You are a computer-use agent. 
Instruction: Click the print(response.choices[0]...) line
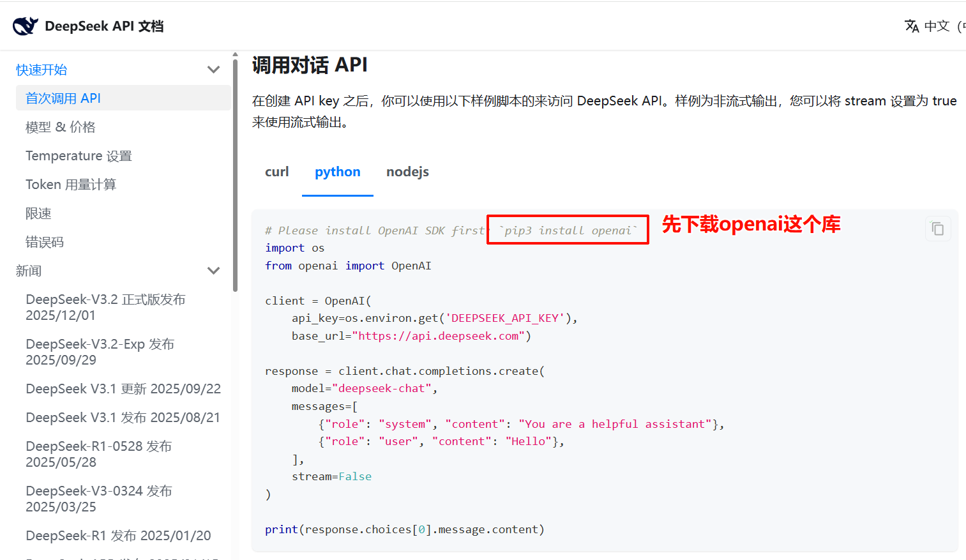pyautogui.click(x=405, y=529)
